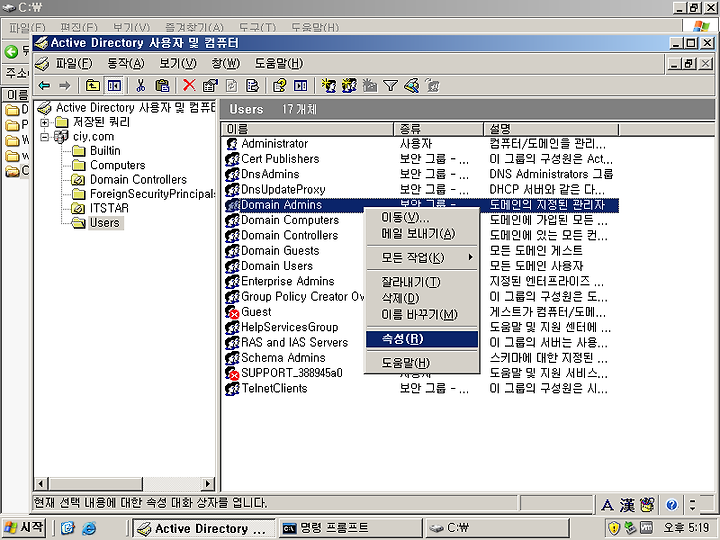
Task: Click the SUPPORT_388945a0 account icon
Action: (x=232, y=373)
